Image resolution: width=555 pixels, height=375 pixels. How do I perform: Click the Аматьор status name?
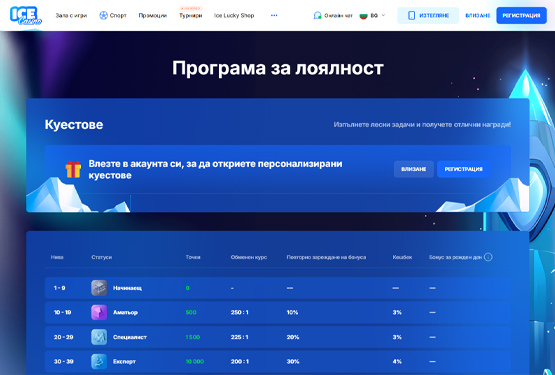[x=125, y=312]
